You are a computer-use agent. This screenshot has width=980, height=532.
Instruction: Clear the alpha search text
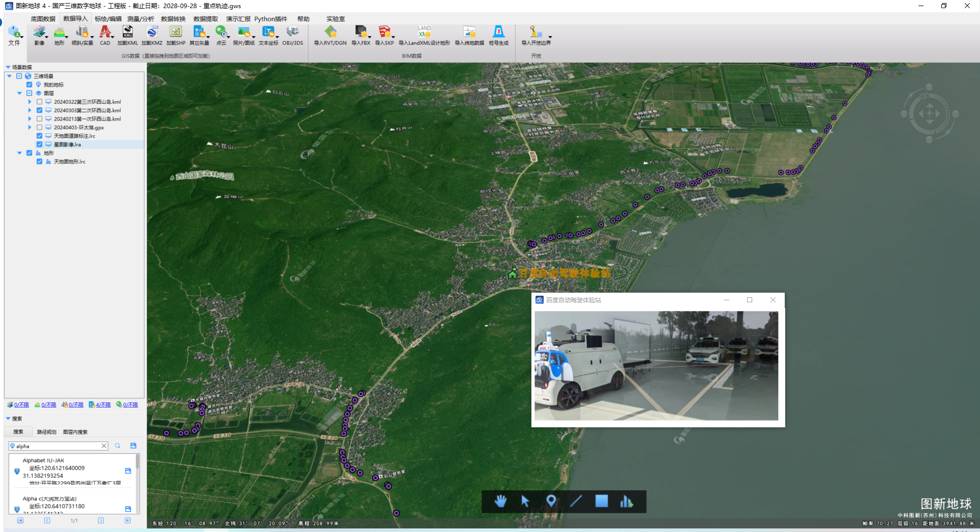[x=104, y=446]
